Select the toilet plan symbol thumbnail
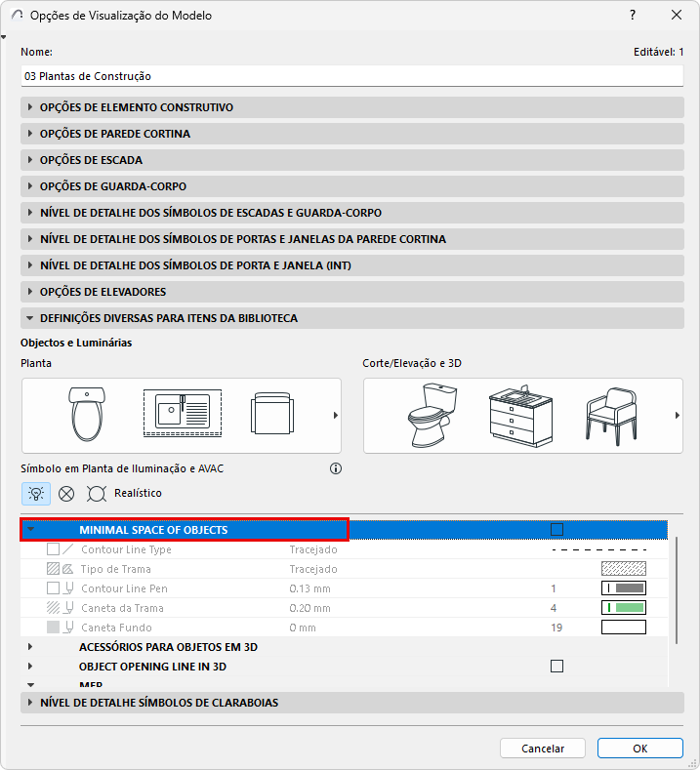The image size is (700, 770). click(87, 414)
